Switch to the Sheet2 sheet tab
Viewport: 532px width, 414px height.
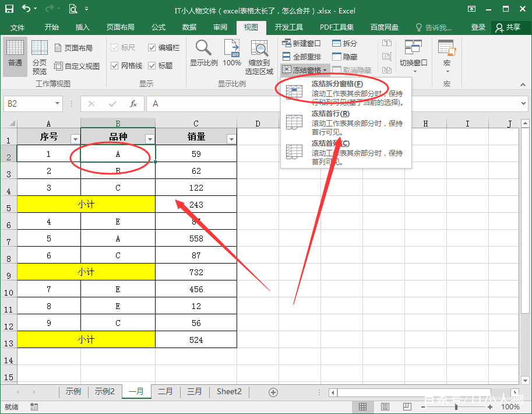(x=230, y=392)
